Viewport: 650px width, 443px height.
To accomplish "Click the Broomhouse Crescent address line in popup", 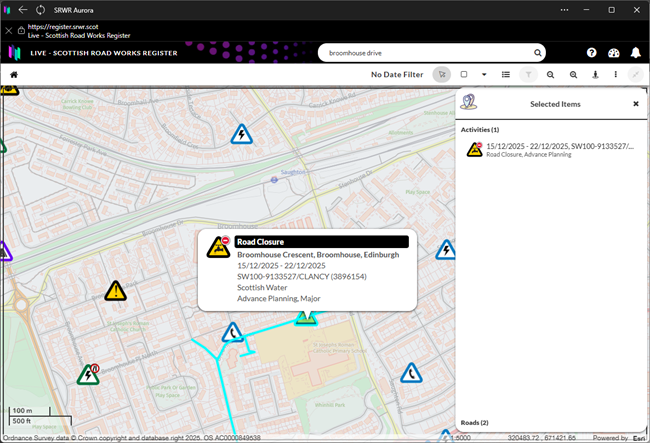I will tap(318, 255).
